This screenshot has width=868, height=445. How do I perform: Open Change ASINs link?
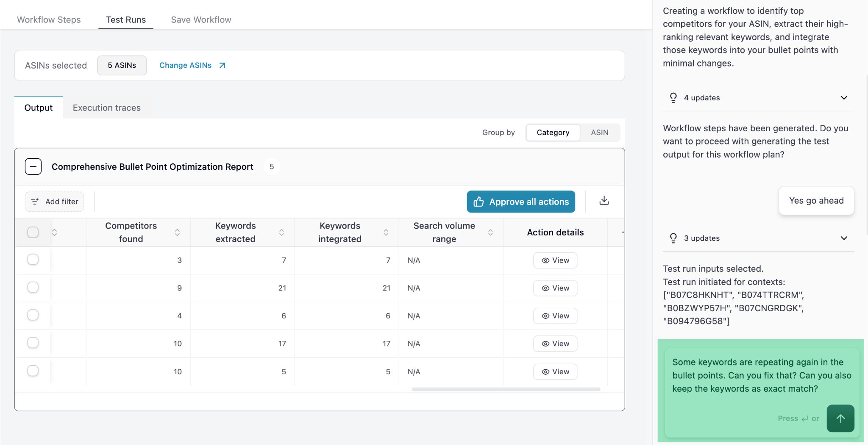tap(185, 65)
